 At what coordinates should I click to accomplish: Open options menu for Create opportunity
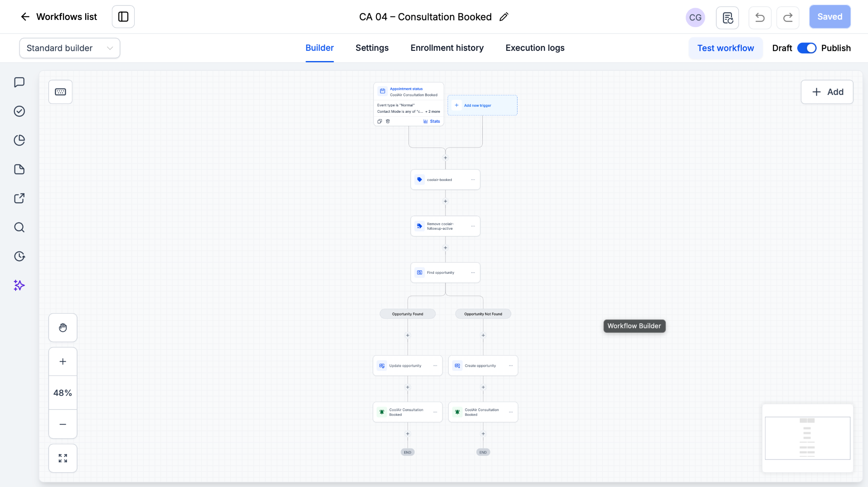click(x=511, y=366)
